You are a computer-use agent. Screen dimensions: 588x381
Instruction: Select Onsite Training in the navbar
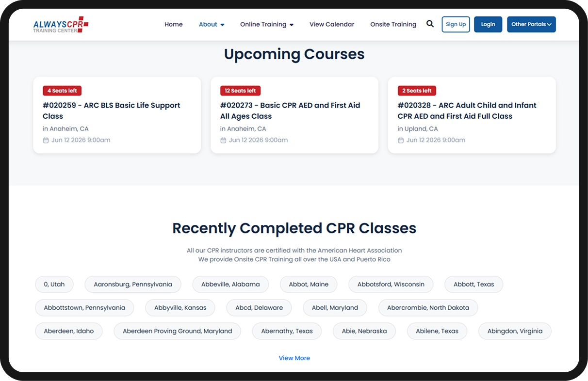[393, 24]
